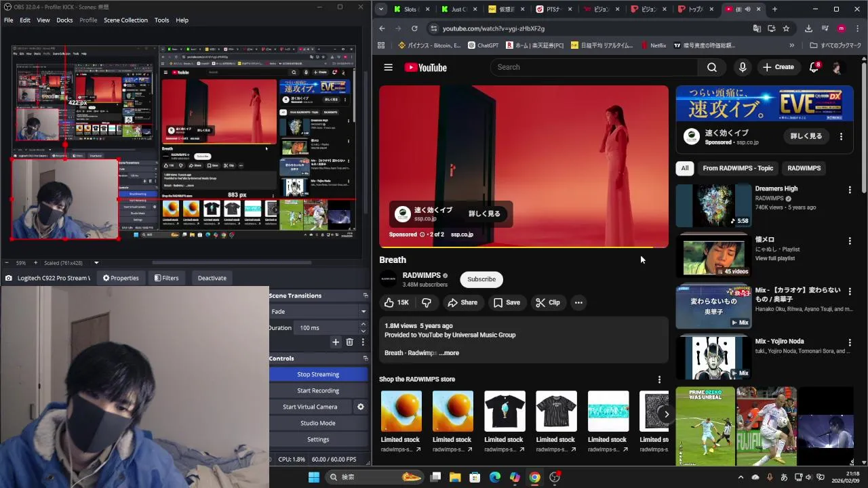Expand description with ...more
Screen dimensions: 868x488
[x=449, y=353]
